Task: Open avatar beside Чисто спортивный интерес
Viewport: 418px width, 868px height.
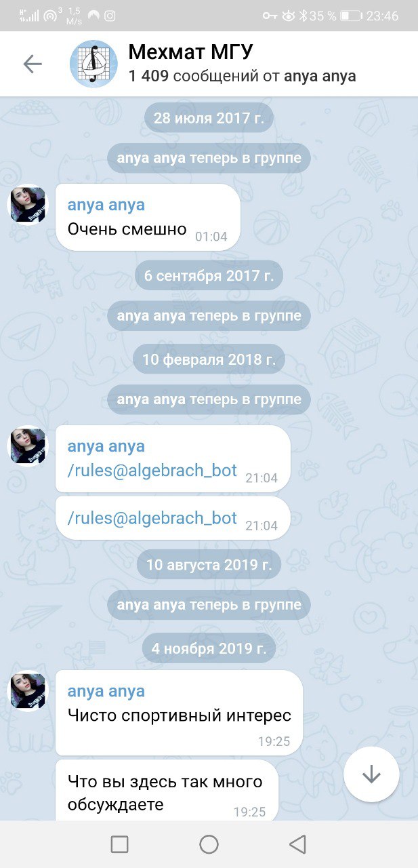Action: 27,691
